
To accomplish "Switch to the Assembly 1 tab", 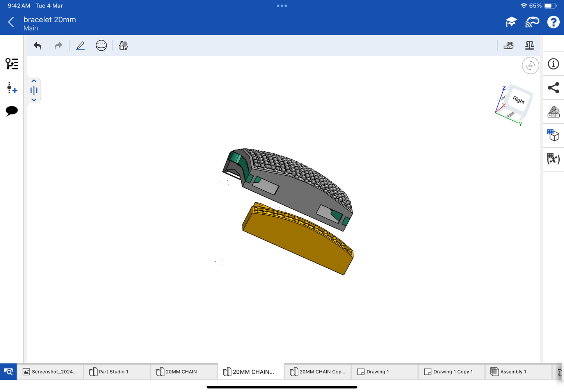I will (513, 372).
